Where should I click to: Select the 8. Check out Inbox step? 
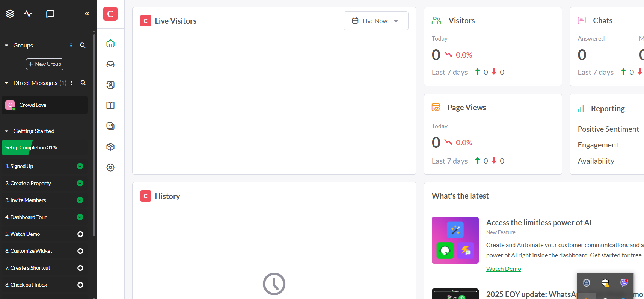tap(45, 285)
